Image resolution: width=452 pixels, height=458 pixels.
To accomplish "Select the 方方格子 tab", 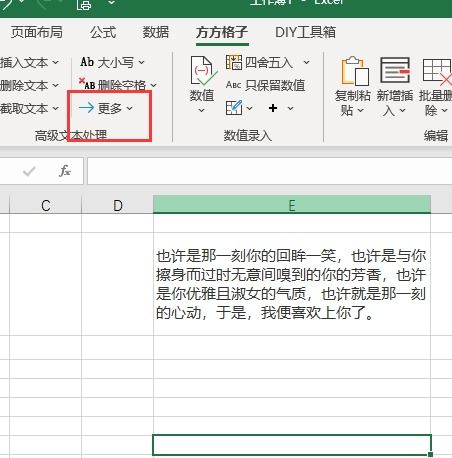I will click(222, 32).
